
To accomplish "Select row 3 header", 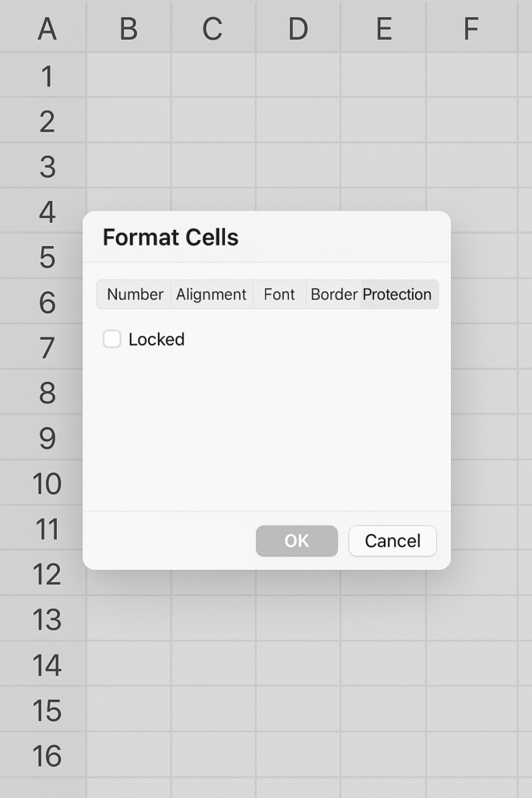I will click(47, 167).
